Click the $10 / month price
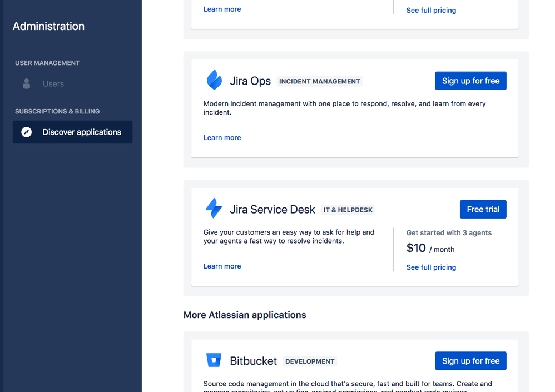Screen dimensions: 555x392 tap(430, 249)
